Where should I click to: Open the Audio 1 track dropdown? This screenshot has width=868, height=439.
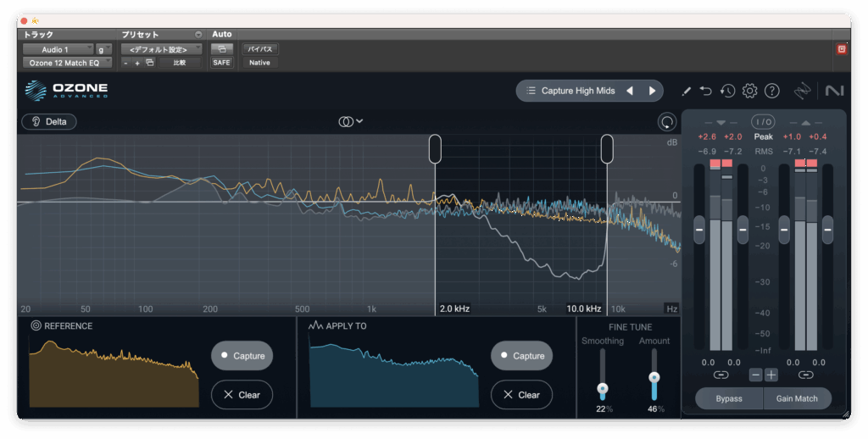(x=58, y=50)
